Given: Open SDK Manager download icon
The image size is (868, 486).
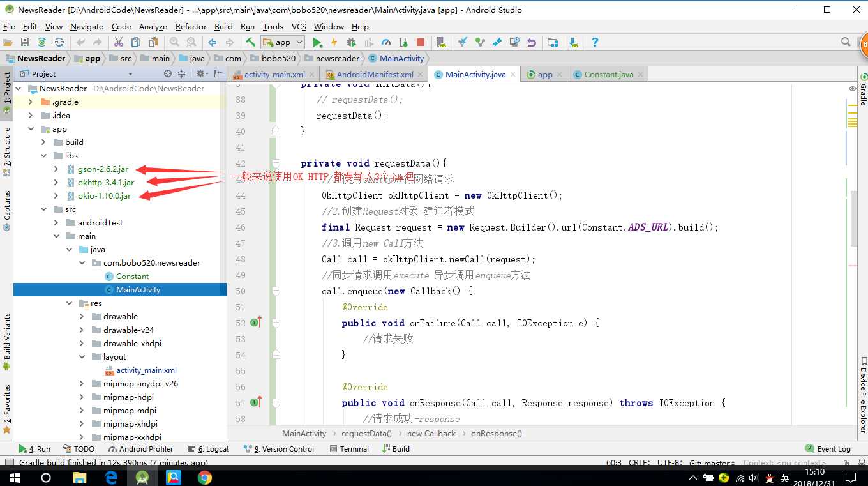Looking at the screenshot, I should [573, 42].
